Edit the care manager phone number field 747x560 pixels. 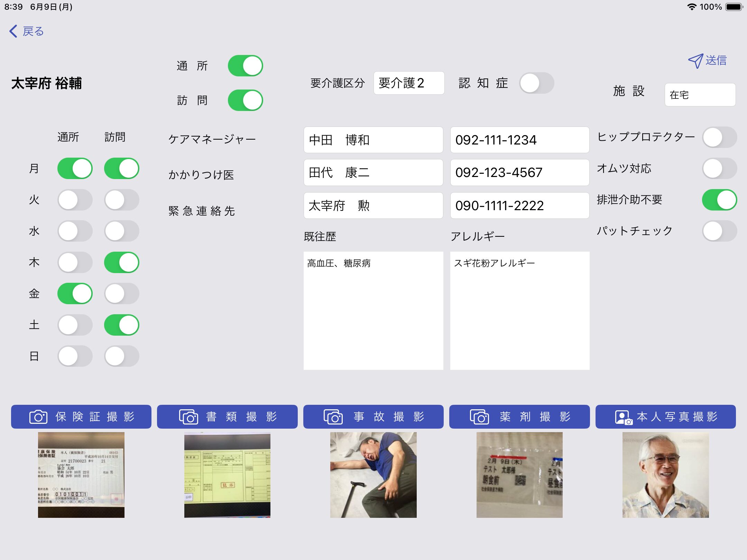point(519,140)
